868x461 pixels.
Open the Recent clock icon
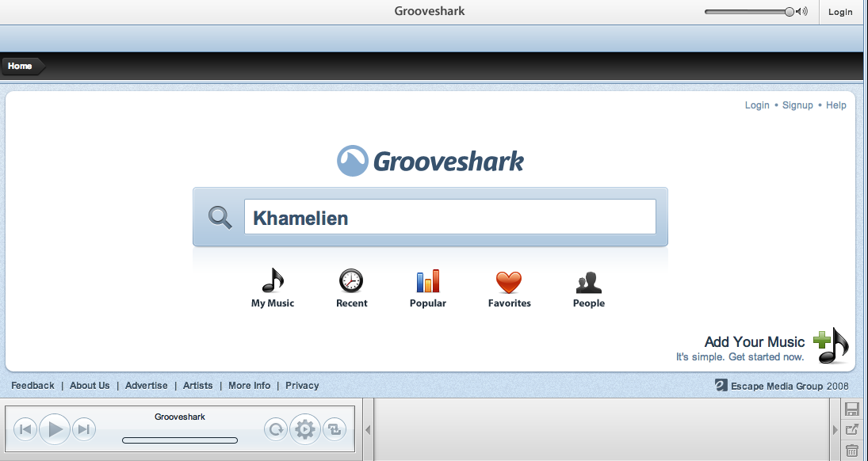click(351, 280)
